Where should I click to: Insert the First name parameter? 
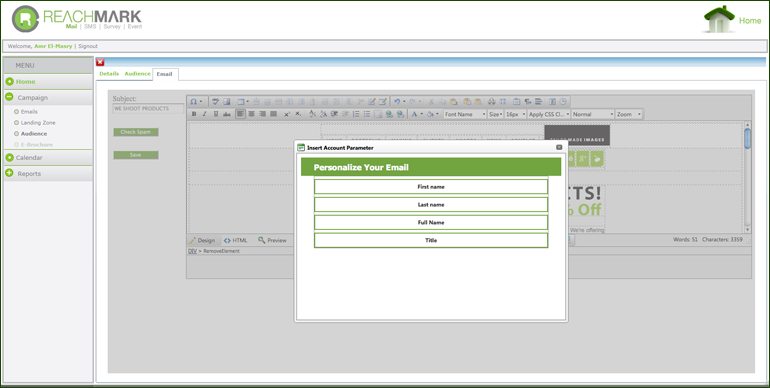[x=431, y=187]
